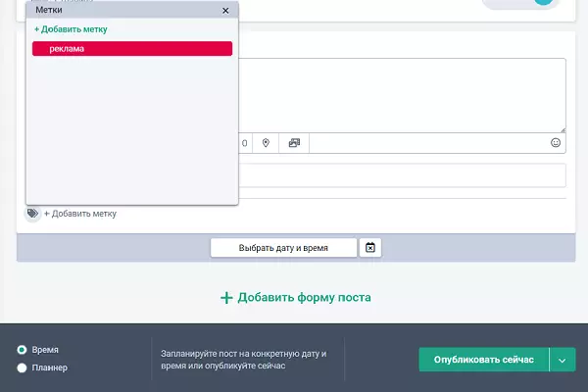This screenshot has width=588, height=392.
Task: Click the green plus icon to add a post form
Action: [x=226, y=297]
